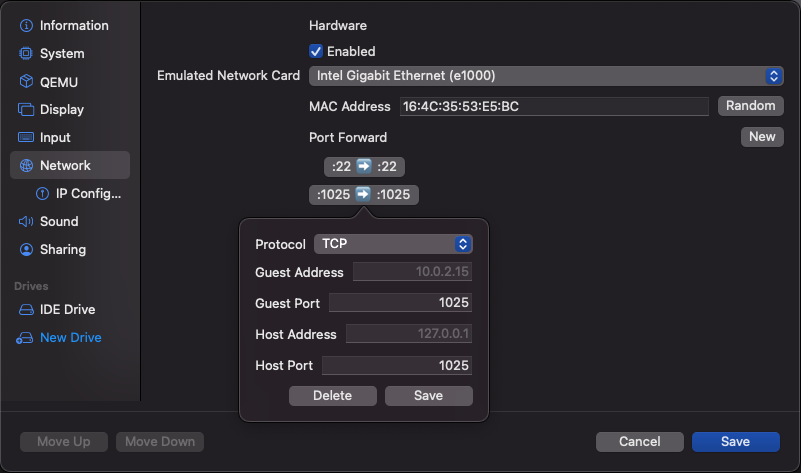Click the MAC Address text field
This screenshot has height=473, width=801.
tap(553, 106)
